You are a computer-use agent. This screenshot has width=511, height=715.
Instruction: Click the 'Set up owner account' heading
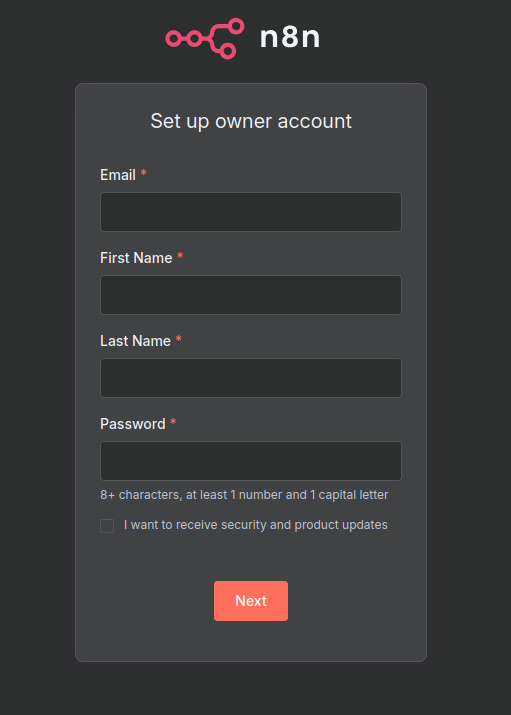point(251,121)
